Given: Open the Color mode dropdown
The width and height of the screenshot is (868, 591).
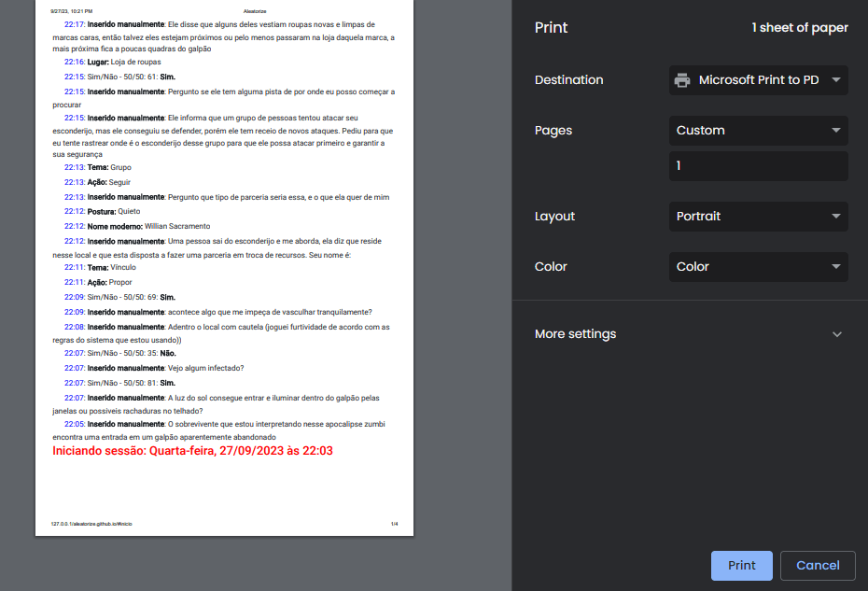Looking at the screenshot, I should (758, 267).
